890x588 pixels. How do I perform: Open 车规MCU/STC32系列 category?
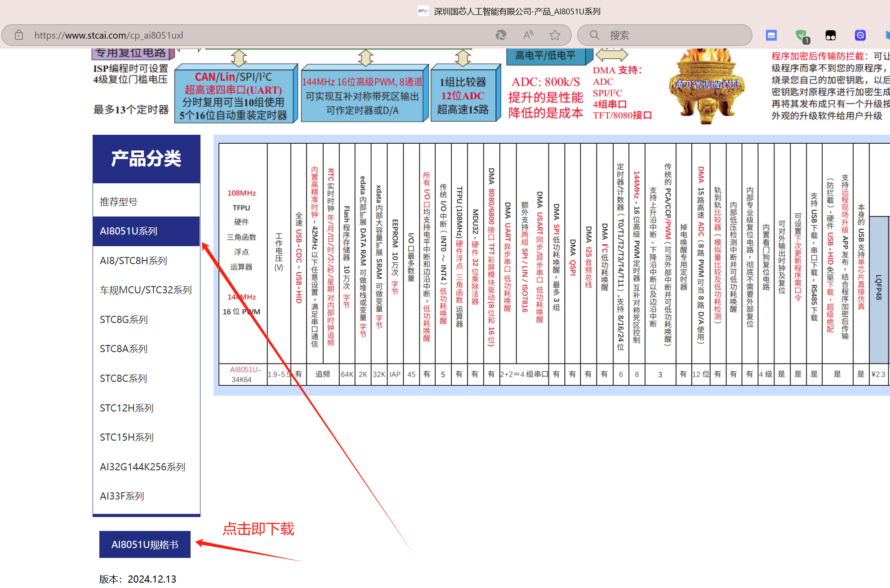click(x=147, y=290)
